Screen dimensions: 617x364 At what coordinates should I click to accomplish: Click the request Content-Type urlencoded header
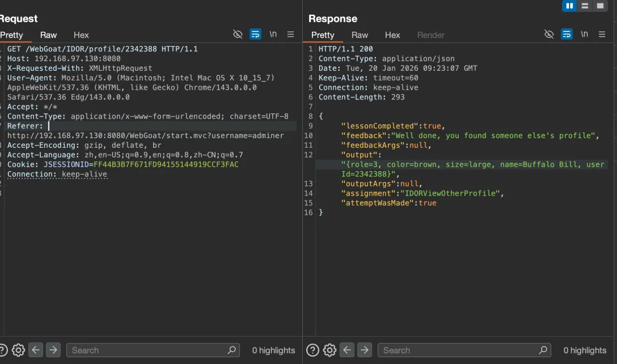pos(147,116)
